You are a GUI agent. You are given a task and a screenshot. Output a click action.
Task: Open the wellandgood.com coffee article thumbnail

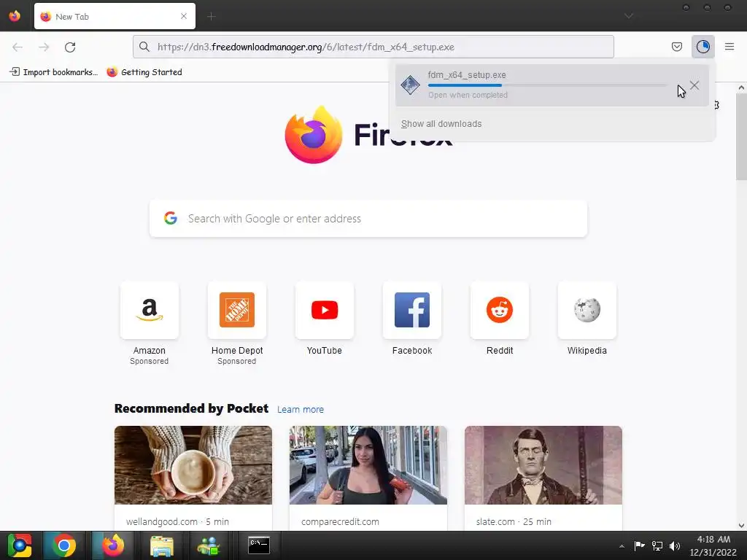(193, 465)
